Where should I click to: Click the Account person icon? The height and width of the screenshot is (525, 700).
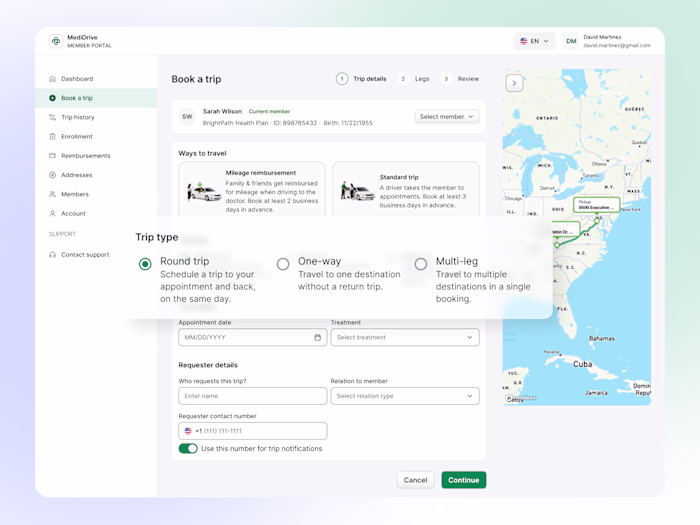click(52, 213)
